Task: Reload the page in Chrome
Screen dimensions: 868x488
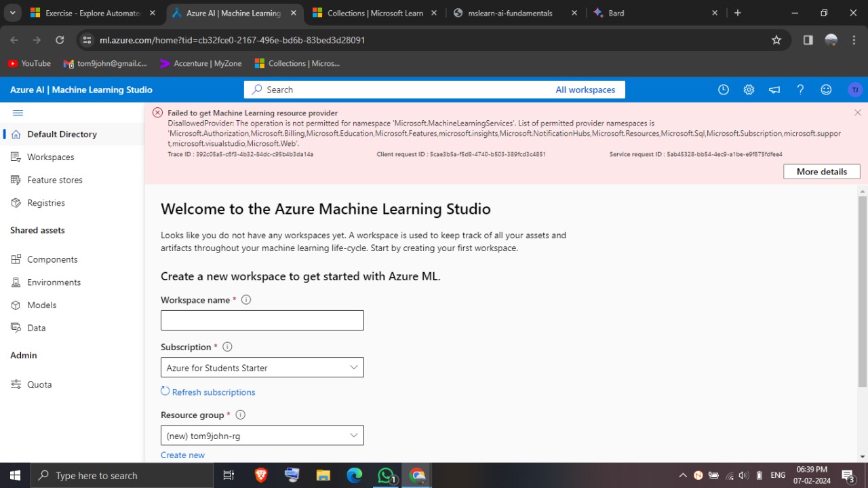Action: (60, 40)
